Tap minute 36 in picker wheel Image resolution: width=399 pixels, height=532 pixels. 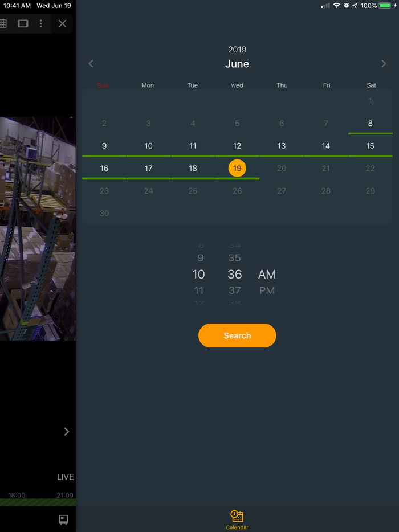(x=235, y=274)
